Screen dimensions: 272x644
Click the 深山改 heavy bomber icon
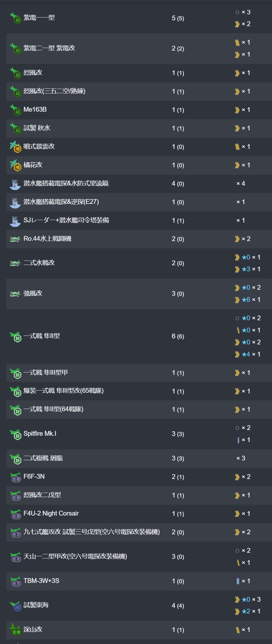(15, 630)
